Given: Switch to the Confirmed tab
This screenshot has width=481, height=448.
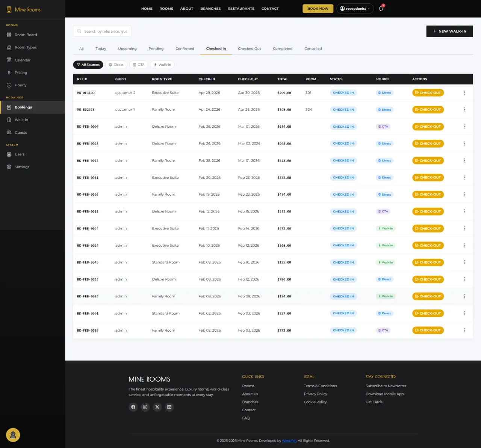Looking at the screenshot, I should coord(185,49).
